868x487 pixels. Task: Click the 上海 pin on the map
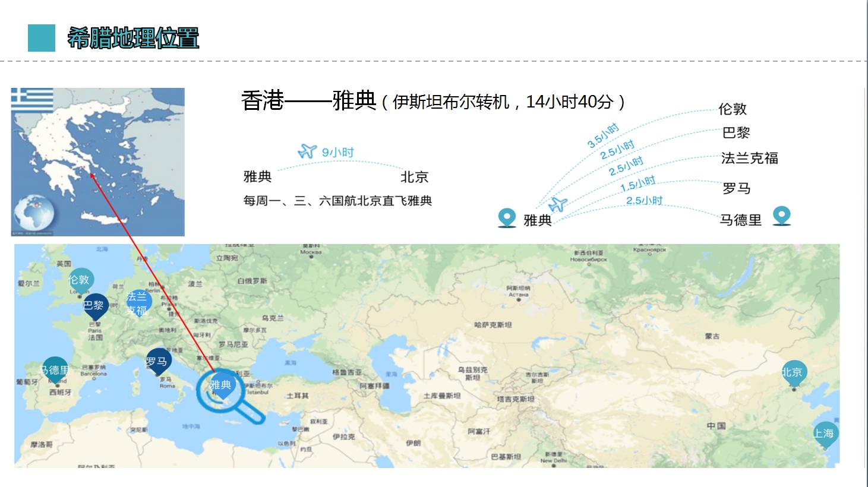coord(824,434)
